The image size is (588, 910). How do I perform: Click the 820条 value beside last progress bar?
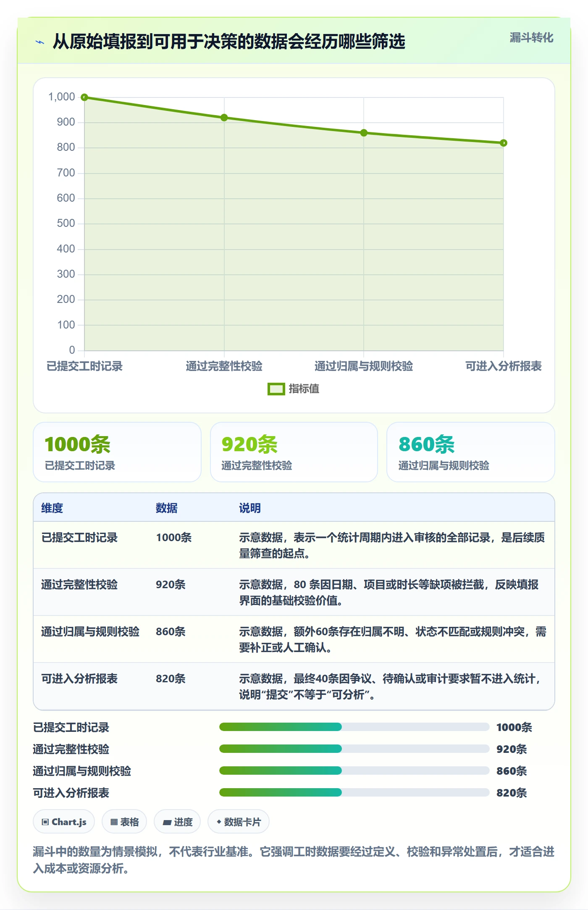(x=512, y=793)
